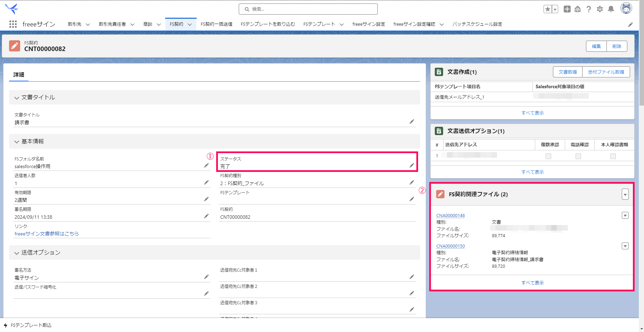Open the CNA00000148 file link
The width and height of the screenshot is (644, 332).
(450, 216)
